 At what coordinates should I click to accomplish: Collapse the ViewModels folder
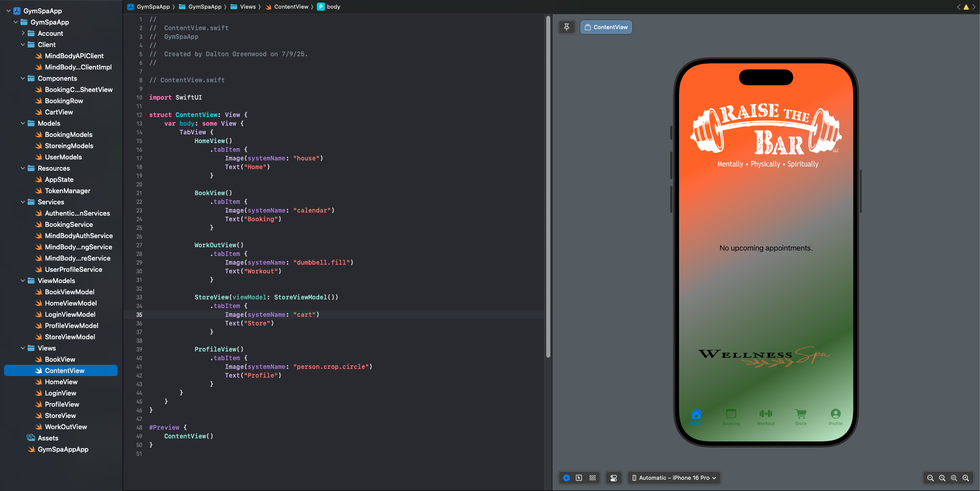pos(23,280)
